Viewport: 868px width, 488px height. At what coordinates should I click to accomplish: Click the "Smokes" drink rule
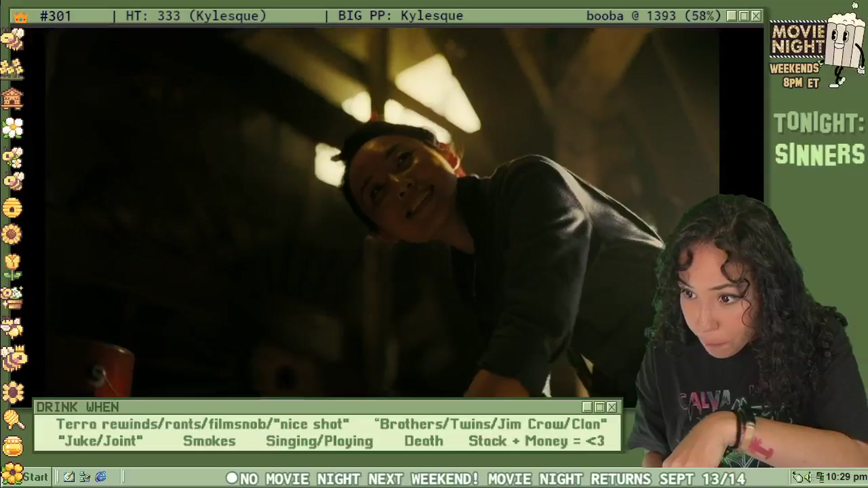click(x=209, y=441)
